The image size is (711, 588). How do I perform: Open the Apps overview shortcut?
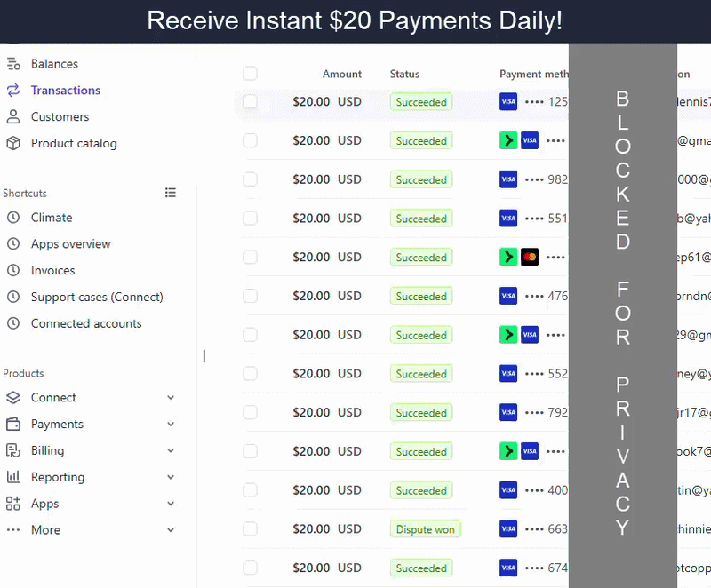(x=71, y=243)
